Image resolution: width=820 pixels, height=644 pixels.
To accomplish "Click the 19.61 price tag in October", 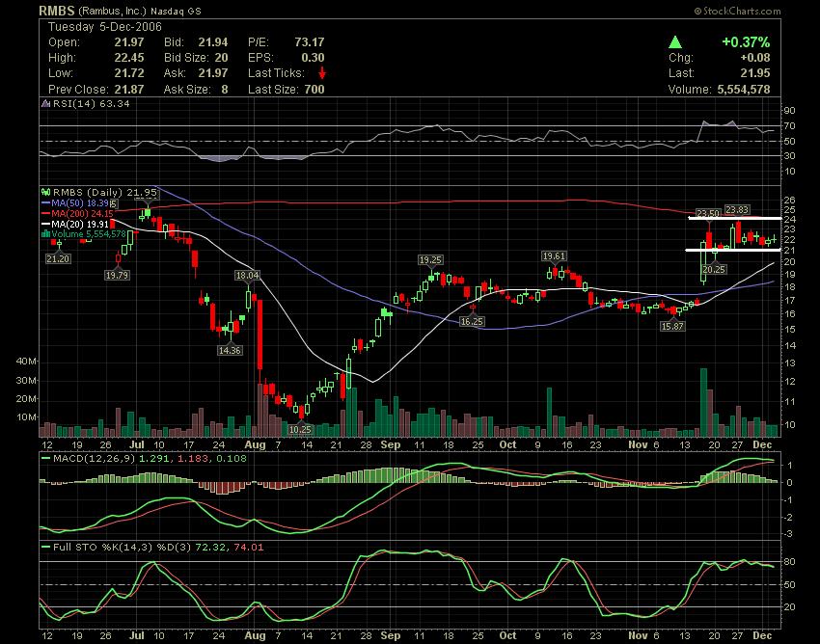I will pyautogui.click(x=554, y=256).
